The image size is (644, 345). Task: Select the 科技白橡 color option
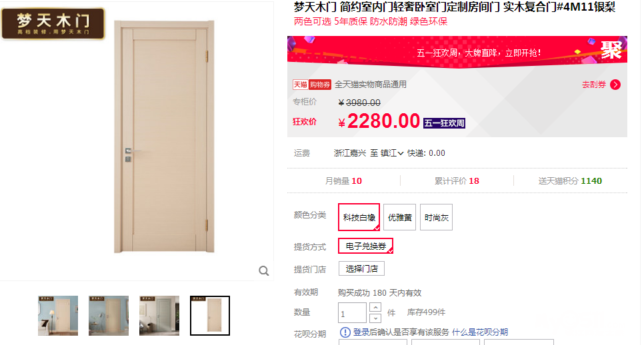click(x=359, y=217)
